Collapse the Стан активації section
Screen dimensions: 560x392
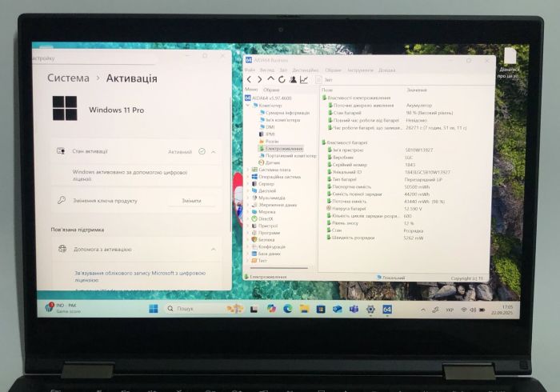[x=214, y=151]
